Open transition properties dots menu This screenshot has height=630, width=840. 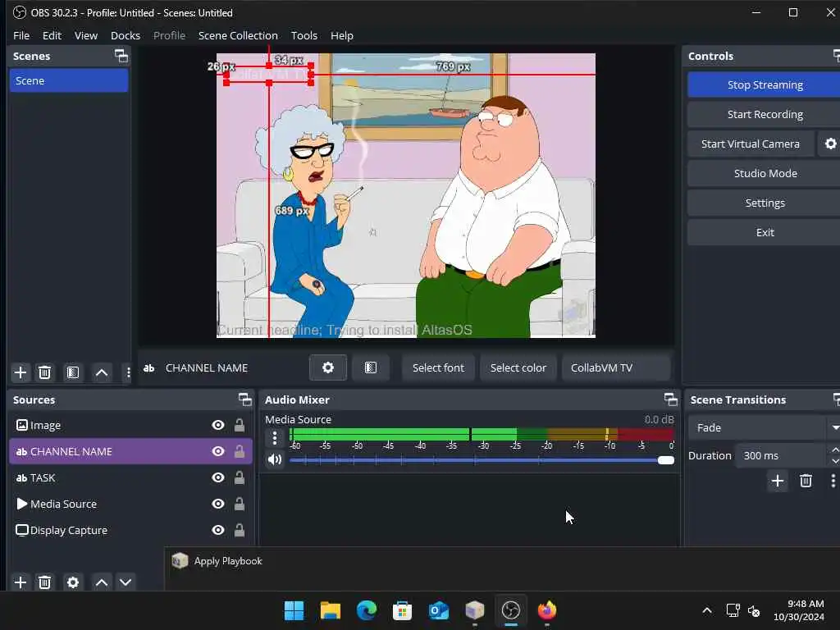click(x=833, y=481)
